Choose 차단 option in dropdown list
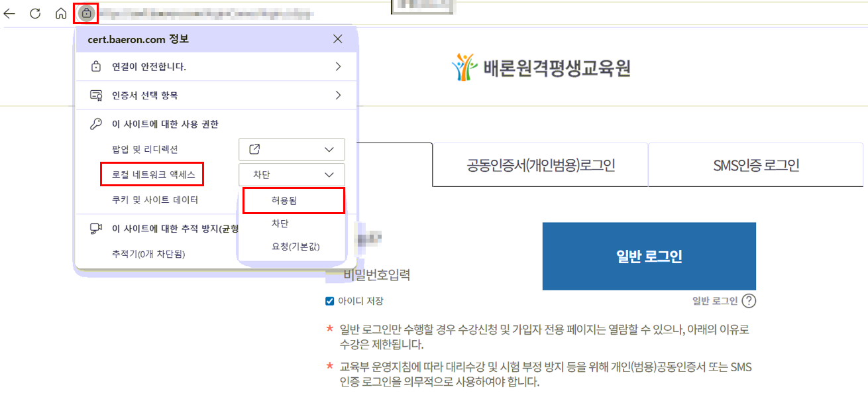Image resolution: width=868 pixels, height=413 pixels. coord(280,224)
